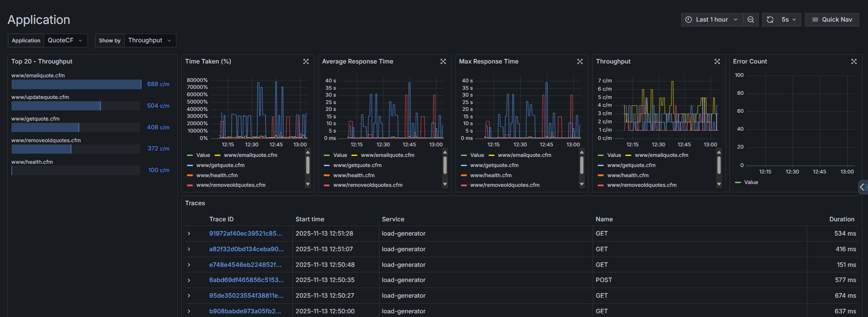Click the www/emailquote.cfm throughput bar
Viewport: 868px width, 317px height.
[76, 85]
